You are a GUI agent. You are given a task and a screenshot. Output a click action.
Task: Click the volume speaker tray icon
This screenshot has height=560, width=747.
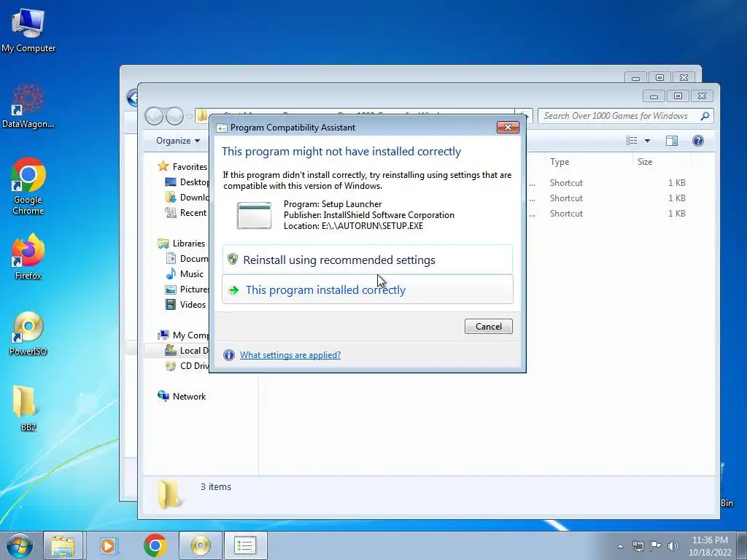pos(673,546)
